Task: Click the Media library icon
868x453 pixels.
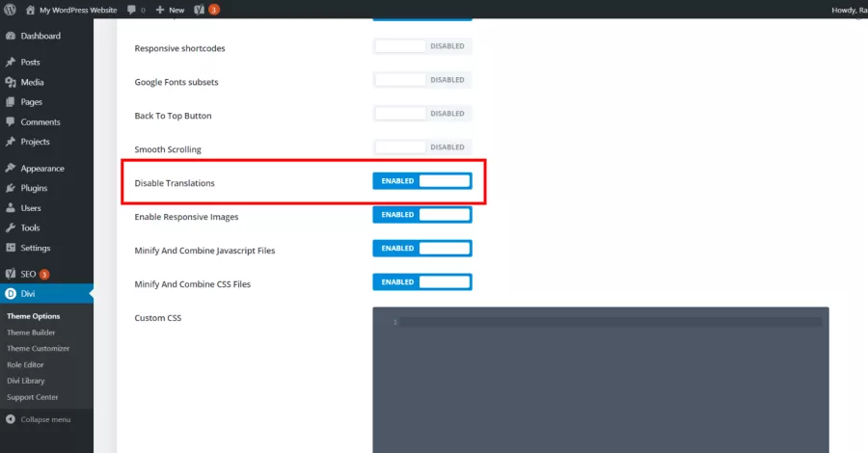Action: point(11,82)
